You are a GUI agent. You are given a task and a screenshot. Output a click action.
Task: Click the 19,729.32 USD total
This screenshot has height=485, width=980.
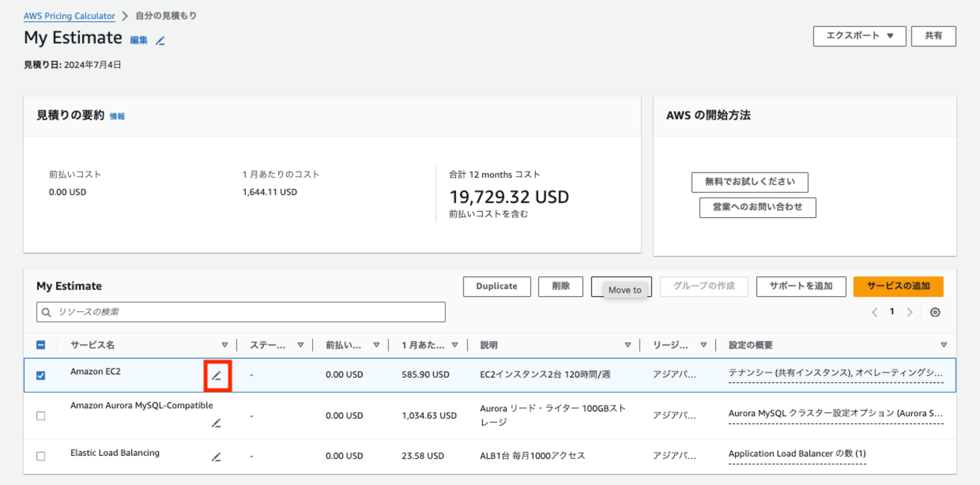509,197
